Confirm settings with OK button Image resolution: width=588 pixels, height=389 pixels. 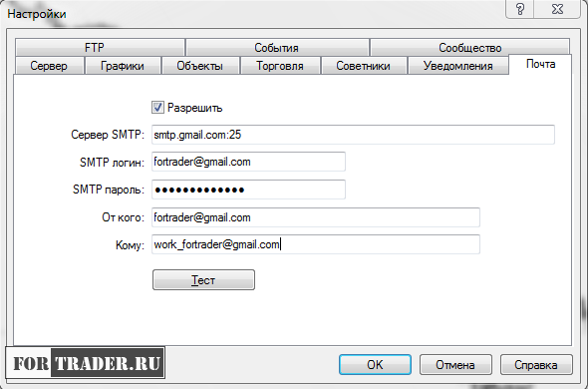(375, 364)
